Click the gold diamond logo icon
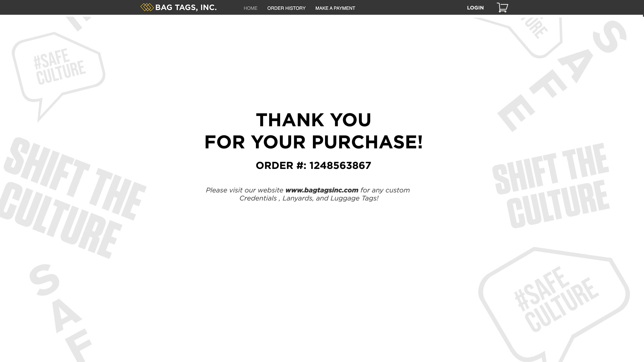Image resolution: width=644 pixels, height=362 pixels. pos(147,7)
